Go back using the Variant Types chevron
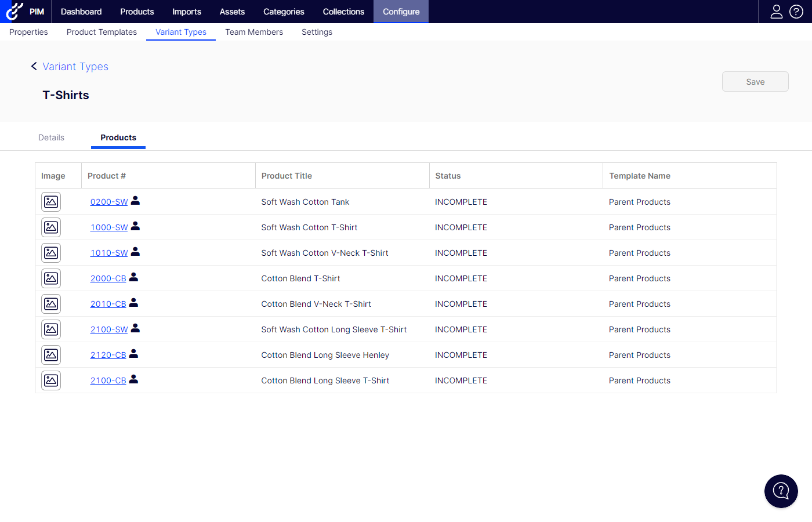This screenshot has width=812, height=522. [x=34, y=67]
